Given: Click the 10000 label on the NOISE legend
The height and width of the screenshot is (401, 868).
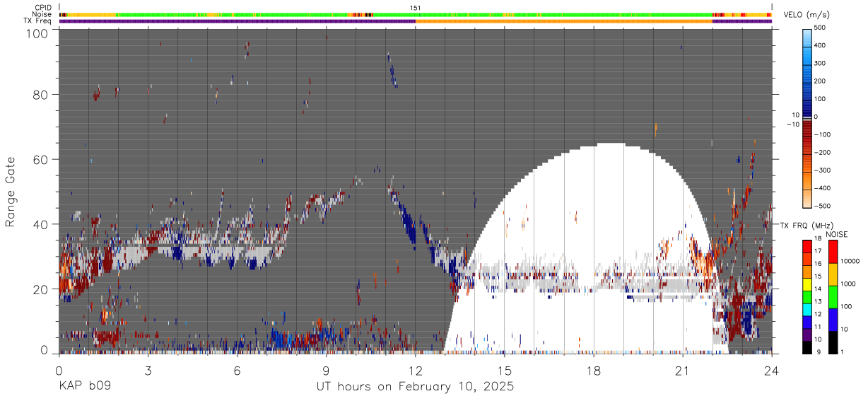Looking at the screenshot, I should pos(850,262).
